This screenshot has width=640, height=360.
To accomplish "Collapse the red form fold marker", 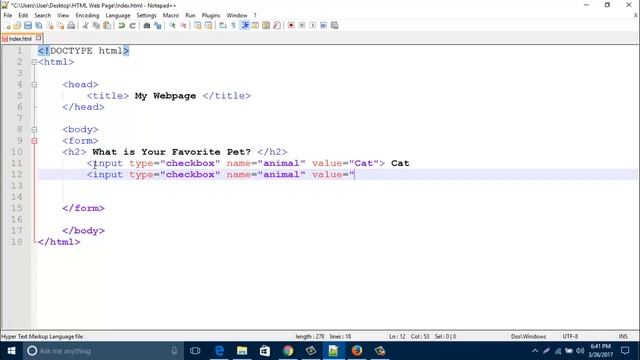I will (x=34, y=141).
